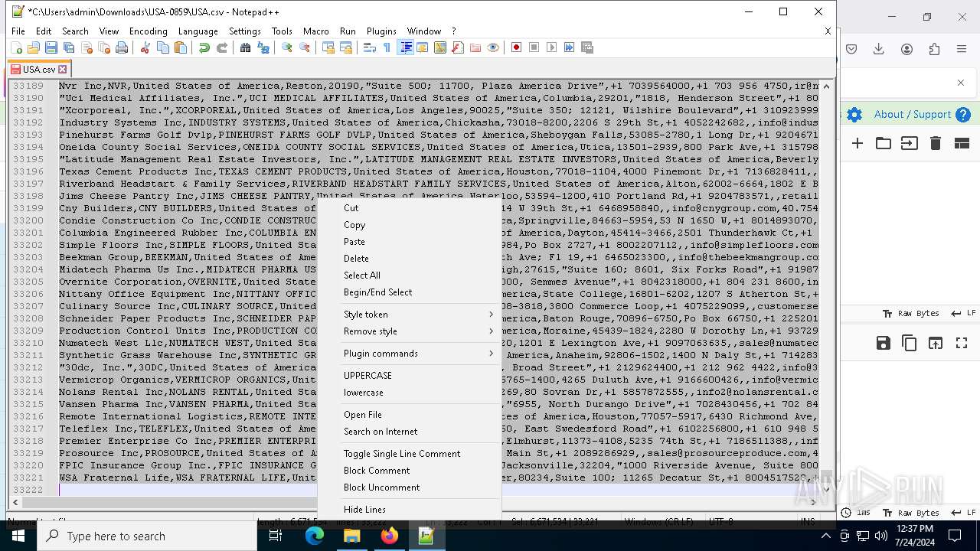Click the Firefox downloads arrow icon
This screenshot has width=980, height=551.
879,49
